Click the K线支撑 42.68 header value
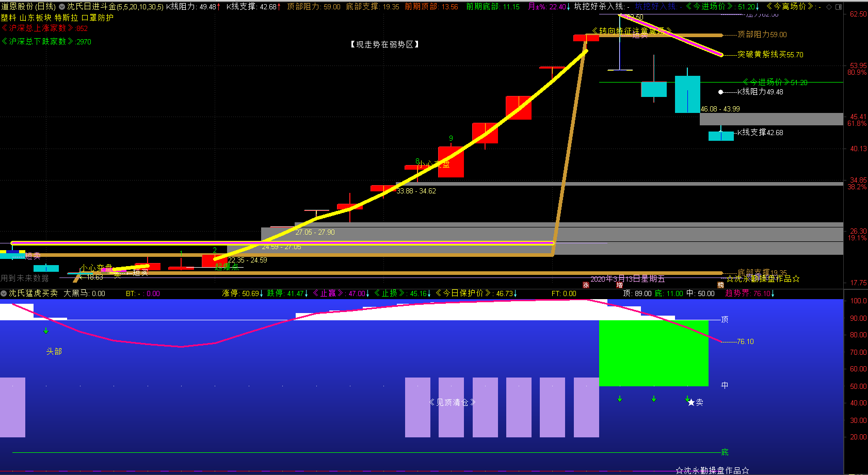The image size is (868, 475). click(254, 7)
